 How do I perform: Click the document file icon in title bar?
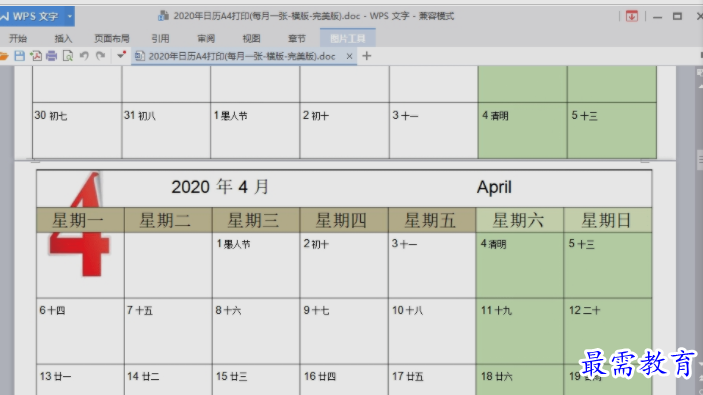pyautogui.click(x=163, y=16)
